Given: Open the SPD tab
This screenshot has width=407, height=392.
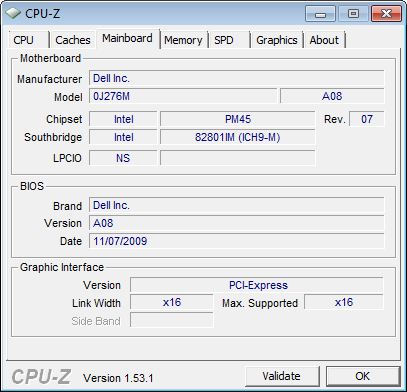Looking at the screenshot, I should tap(229, 40).
